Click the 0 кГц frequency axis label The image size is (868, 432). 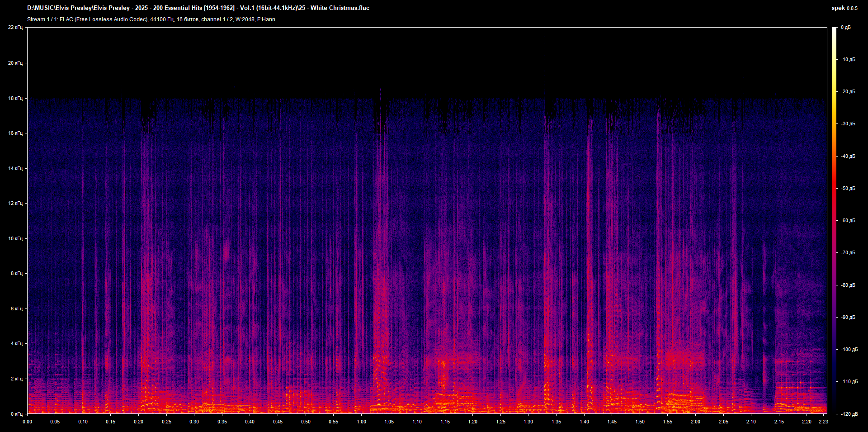[16, 414]
